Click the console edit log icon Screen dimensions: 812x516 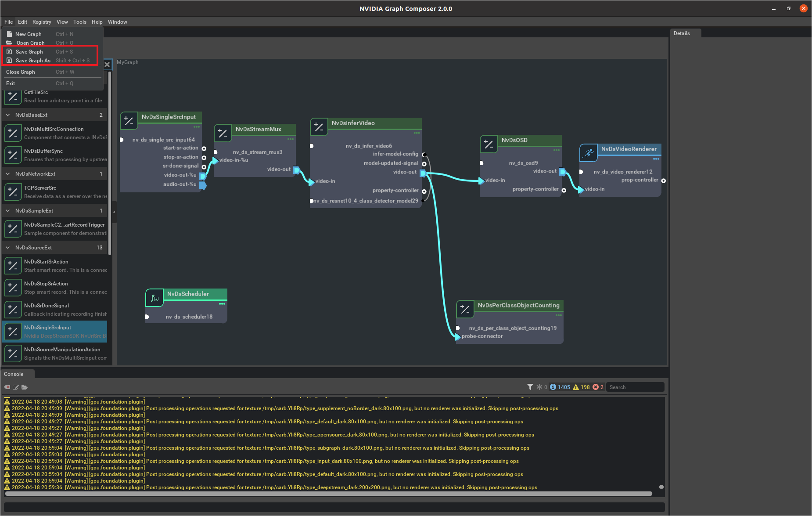coord(16,387)
